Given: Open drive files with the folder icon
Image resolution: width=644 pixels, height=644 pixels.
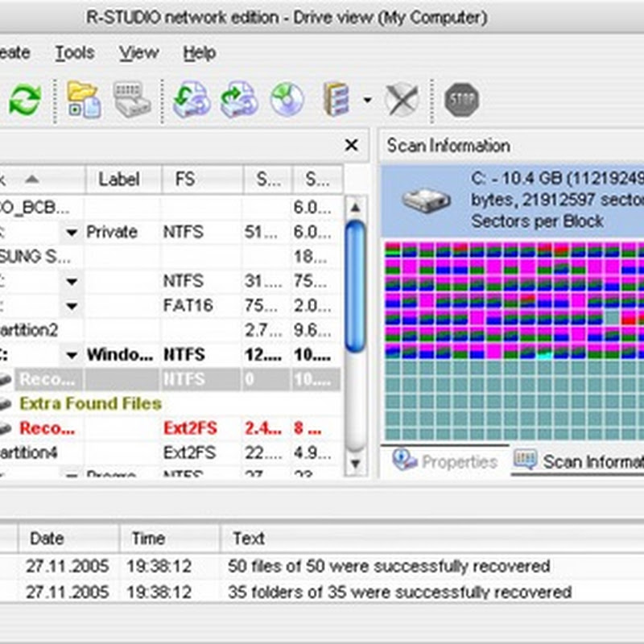Looking at the screenshot, I should pos(83,101).
